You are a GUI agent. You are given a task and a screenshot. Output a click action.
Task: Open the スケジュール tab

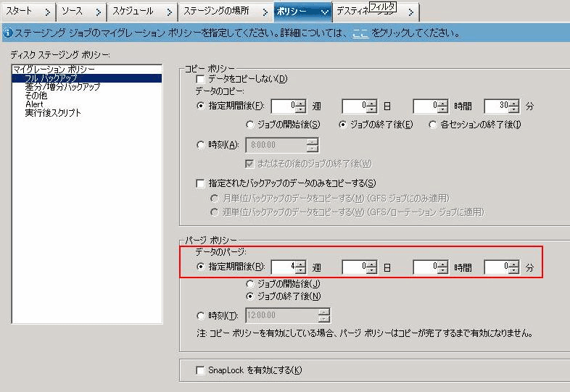click(141, 12)
